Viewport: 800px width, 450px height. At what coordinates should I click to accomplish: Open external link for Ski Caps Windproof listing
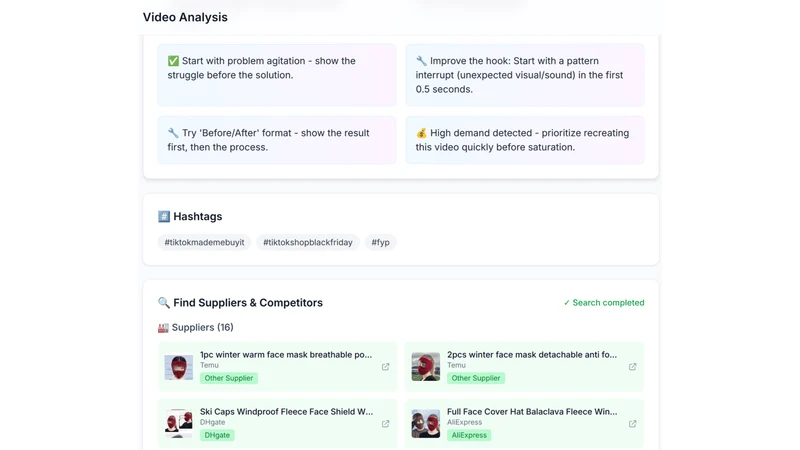coord(385,423)
